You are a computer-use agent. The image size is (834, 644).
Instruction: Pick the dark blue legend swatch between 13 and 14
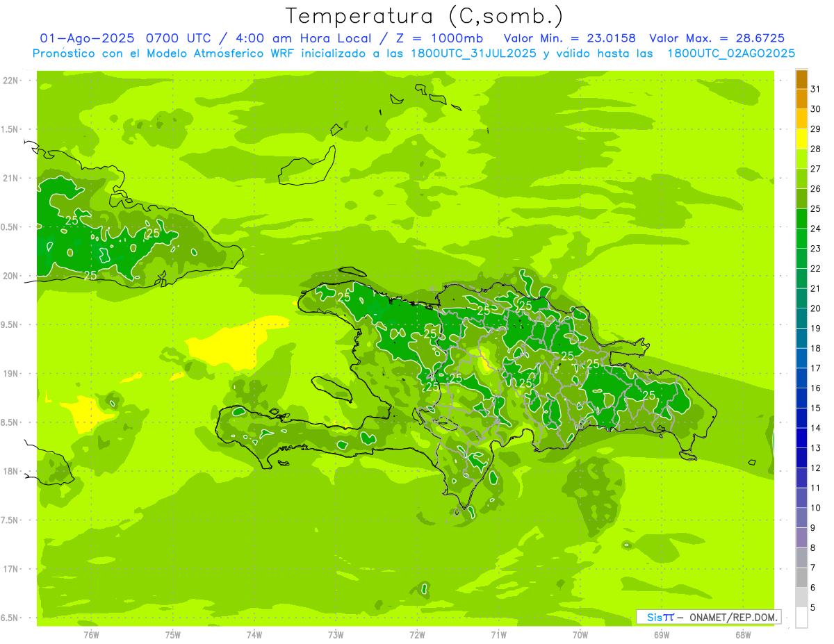801,438
